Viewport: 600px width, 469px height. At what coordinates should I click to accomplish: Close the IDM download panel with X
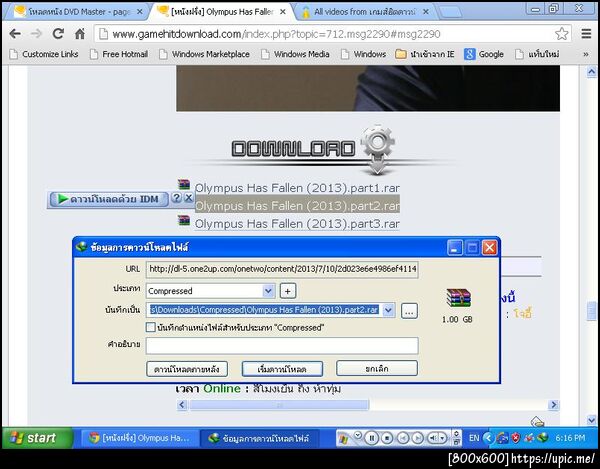click(x=189, y=198)
